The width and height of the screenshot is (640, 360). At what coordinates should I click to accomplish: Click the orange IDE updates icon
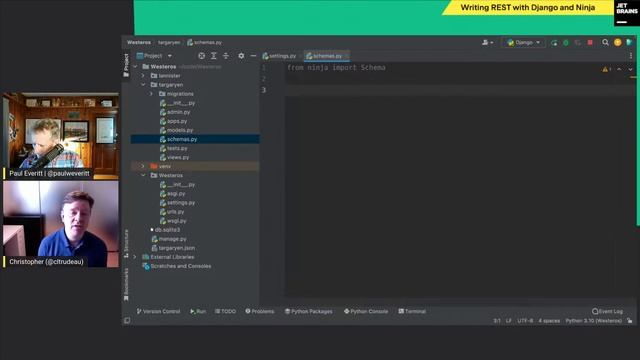[x=618, y=42]
